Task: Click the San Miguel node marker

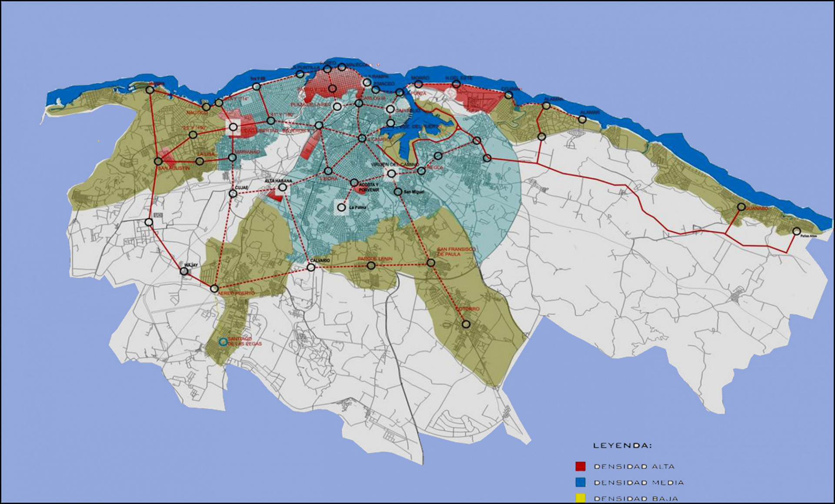Action: click(397, 191)
